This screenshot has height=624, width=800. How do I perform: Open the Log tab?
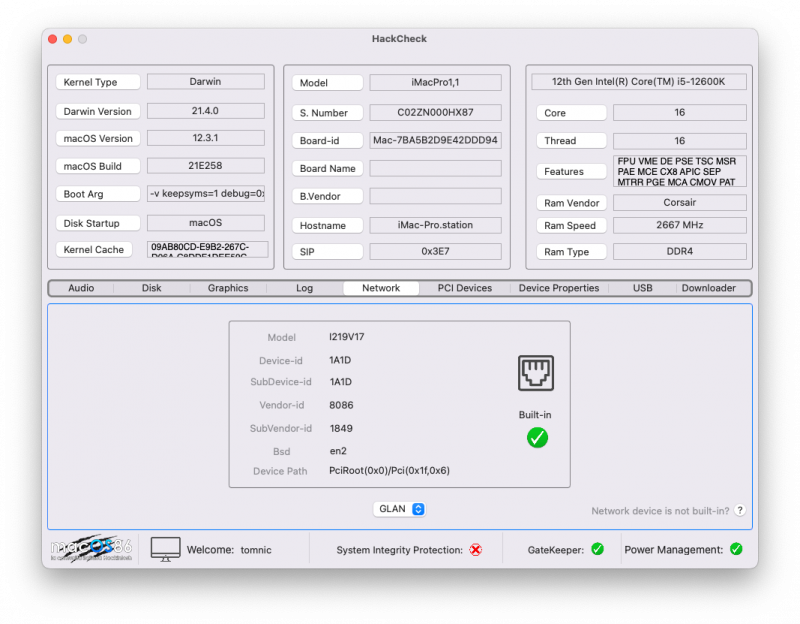click(x=305, y=288)
